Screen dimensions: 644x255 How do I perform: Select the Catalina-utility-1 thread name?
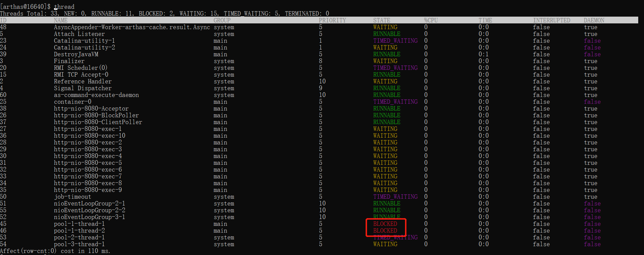click(x=85, y=41)
